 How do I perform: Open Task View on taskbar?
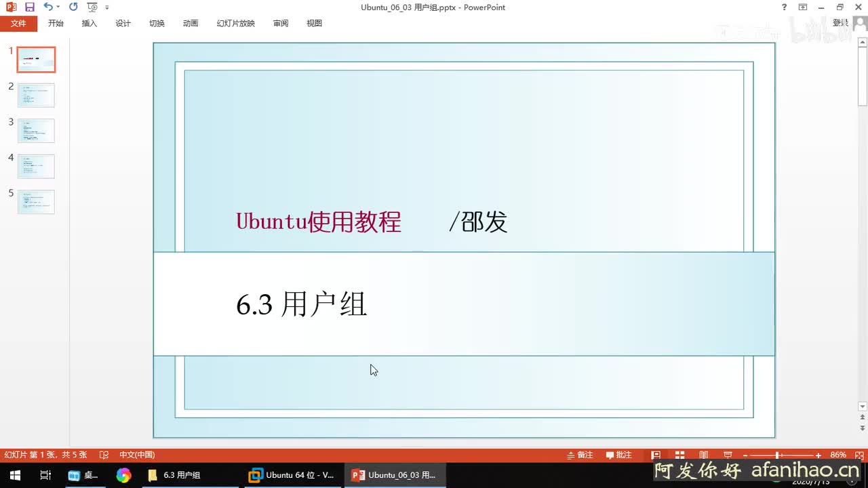[x=45, y=475]
